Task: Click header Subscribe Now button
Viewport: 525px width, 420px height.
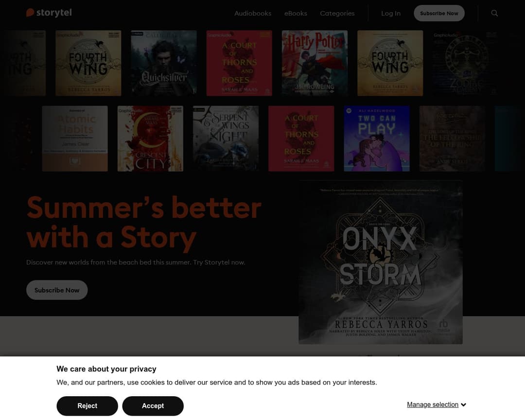Action: [x=439, y=13]
